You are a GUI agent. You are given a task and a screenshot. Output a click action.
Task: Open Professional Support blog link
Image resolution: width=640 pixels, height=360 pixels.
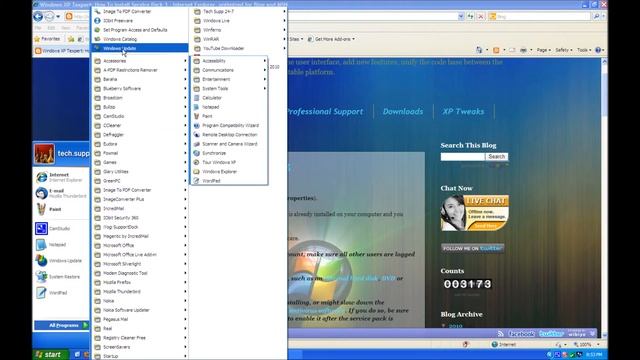[325, 111]
